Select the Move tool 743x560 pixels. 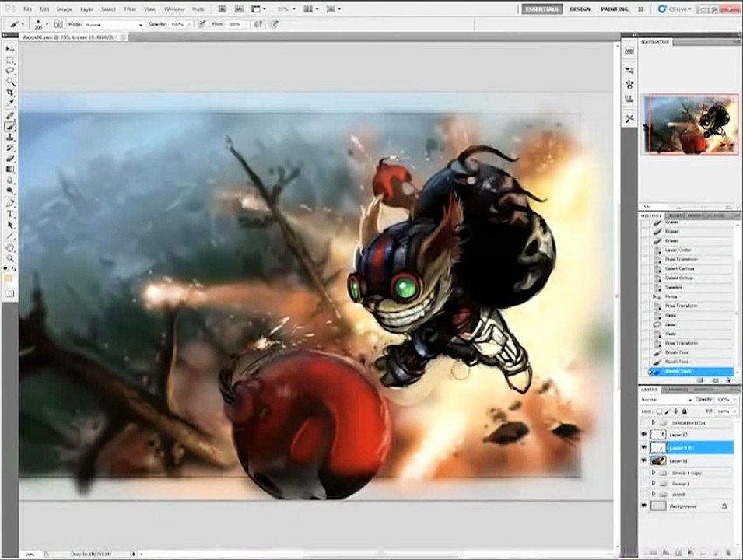pos(10,49)
